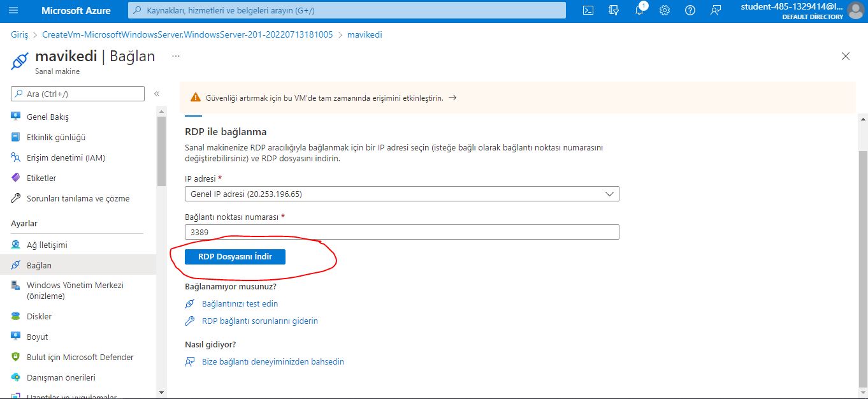Click the Genel Bakış icon in sidebar
Image resolution: width=868 pixels, height=399 pixels.
tap(16, 117)
